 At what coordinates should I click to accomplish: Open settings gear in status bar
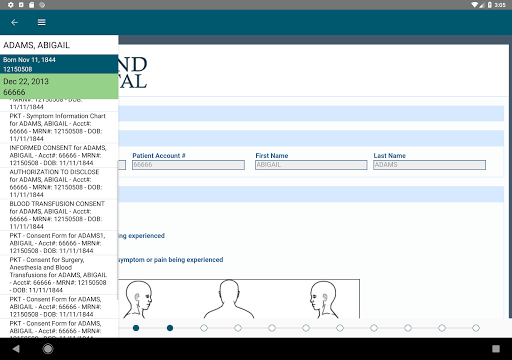[x=11, y=5]
